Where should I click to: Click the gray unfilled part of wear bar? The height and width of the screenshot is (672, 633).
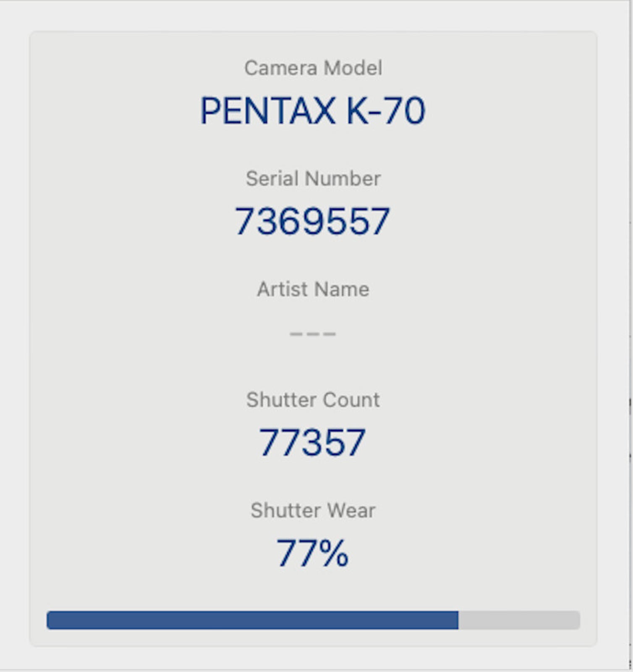point(519,620)
